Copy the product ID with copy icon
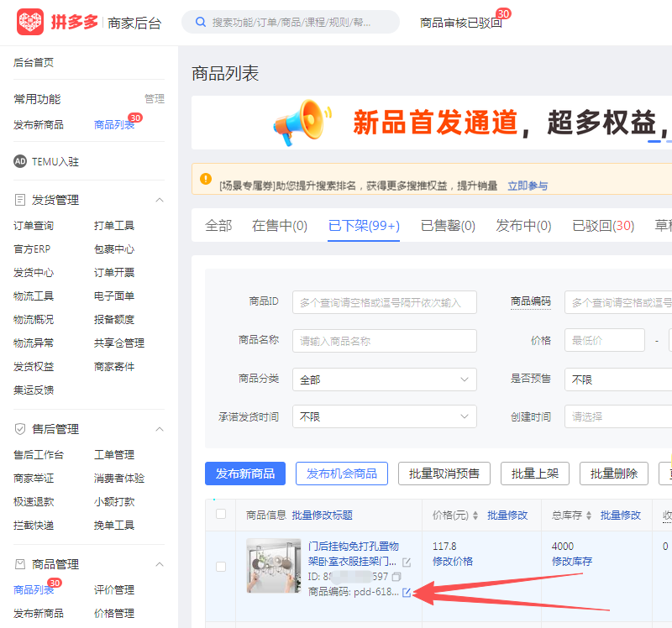The height and width of the screenshot is (628, 672). click(x=396, y=577)
